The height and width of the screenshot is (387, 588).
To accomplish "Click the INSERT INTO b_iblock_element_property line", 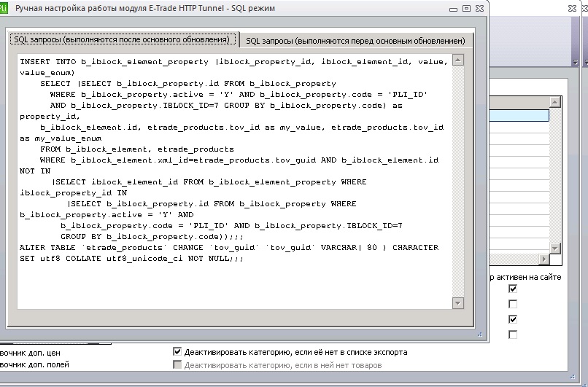I will coord(233,62).
